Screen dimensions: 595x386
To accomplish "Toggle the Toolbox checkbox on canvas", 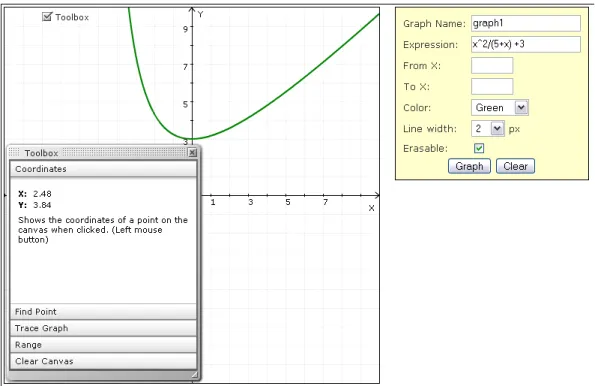I will (47, 17).
